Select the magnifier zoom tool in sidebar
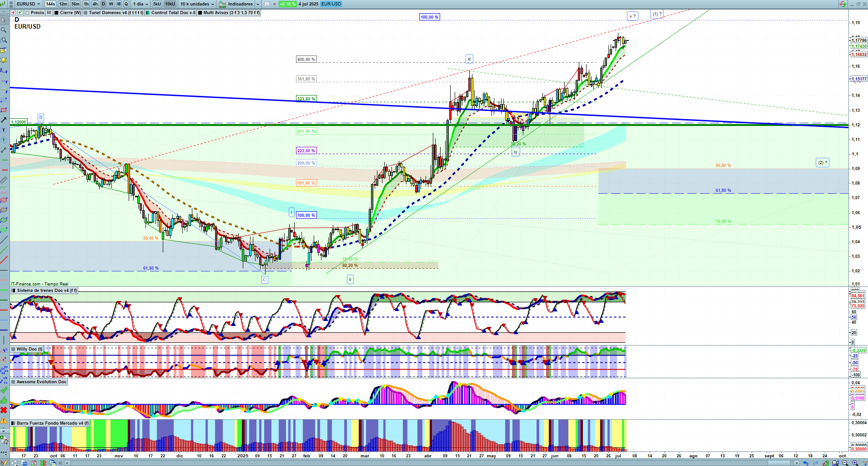The width and height of the screenshot is (868, 466). point(4,30)
